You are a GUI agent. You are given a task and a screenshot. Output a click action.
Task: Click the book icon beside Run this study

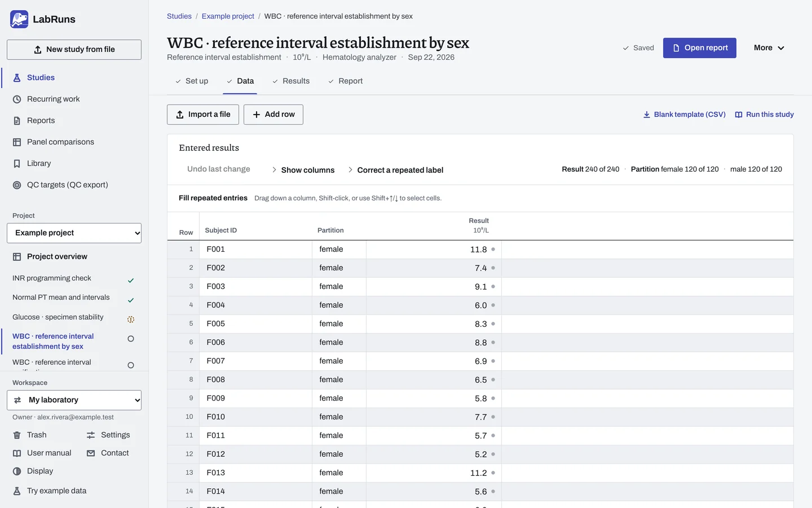[x=739, y=115]
